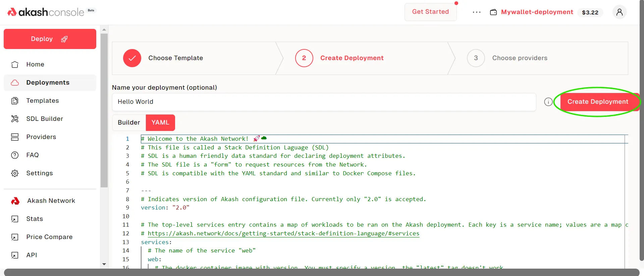The height and width of the screenshot is (276, 644).
Task: Open the akash.network docs services link
Action: coord(283,234)
